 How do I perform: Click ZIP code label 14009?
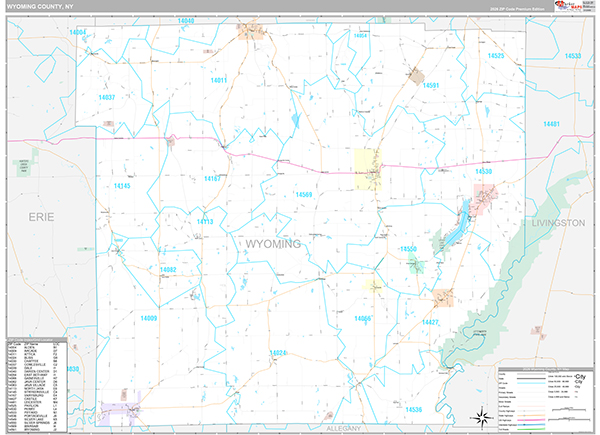pos(148,318)
